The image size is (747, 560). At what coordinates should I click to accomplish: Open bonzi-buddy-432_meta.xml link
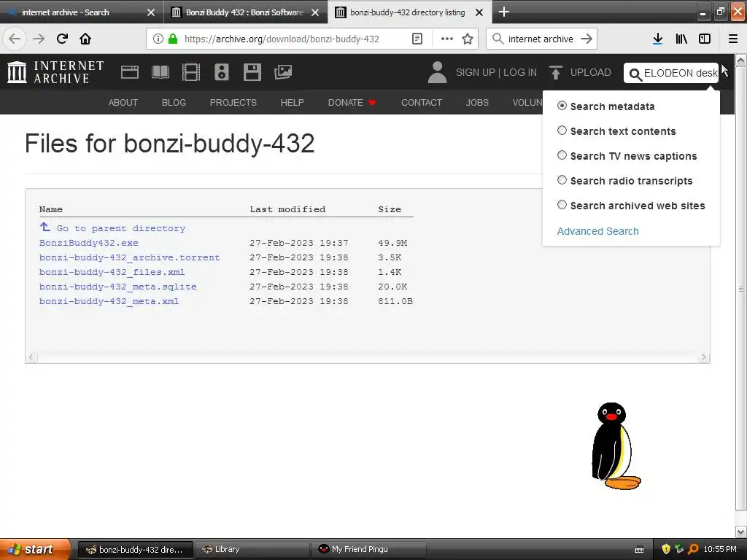click(109, 301)
